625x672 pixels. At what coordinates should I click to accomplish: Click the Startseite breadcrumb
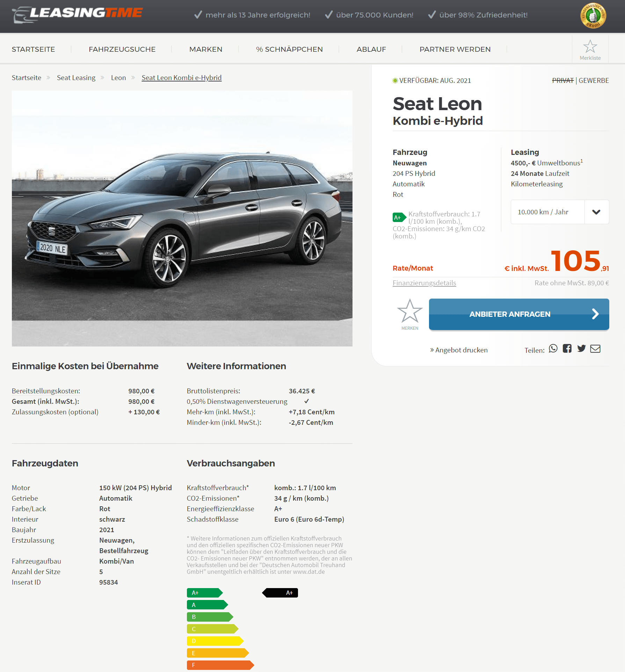(27, 78)
